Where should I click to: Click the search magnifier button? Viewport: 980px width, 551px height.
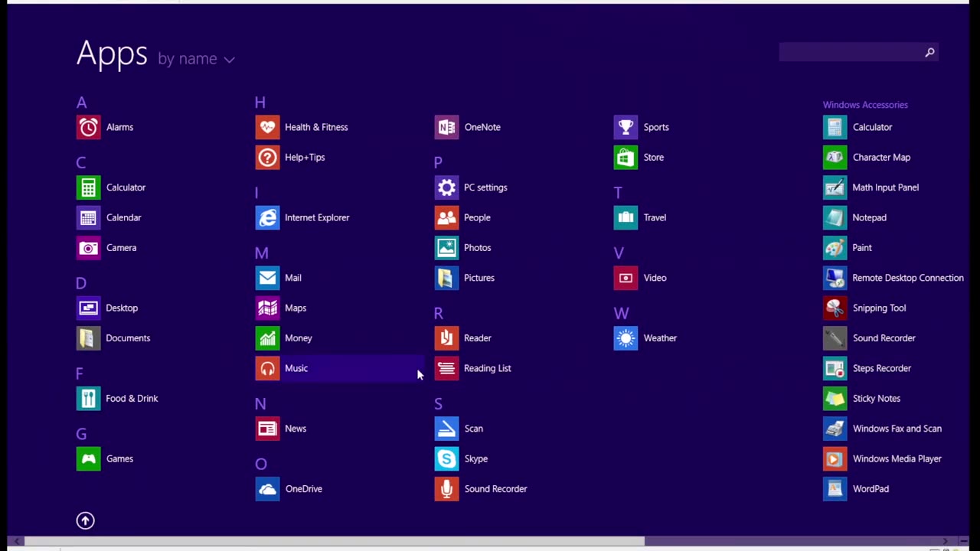930,52
